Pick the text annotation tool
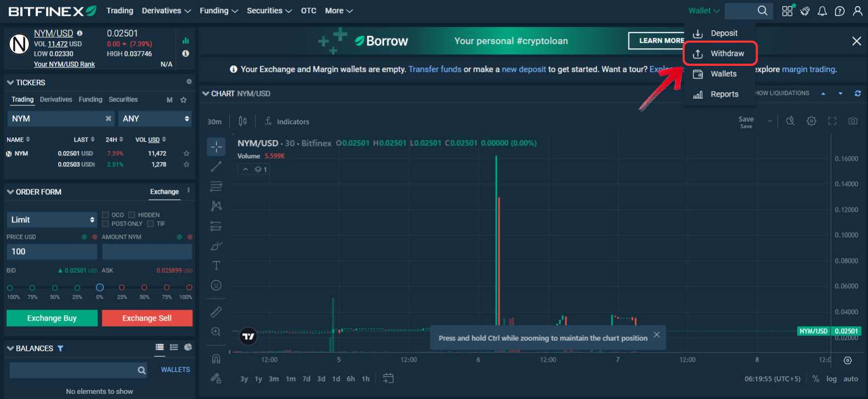Screen dimensions: 868x399 pyautogui.click(x=216, y=266)
